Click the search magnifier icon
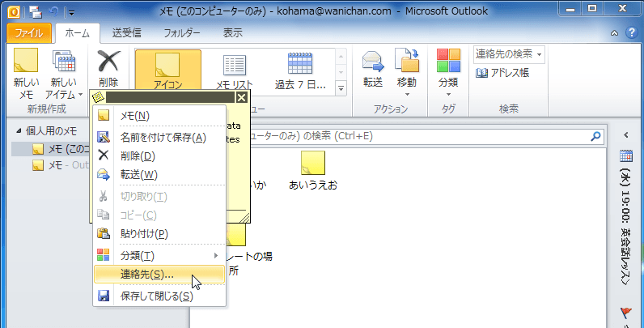The image size is (644, 328). click(x=595, y=136)
